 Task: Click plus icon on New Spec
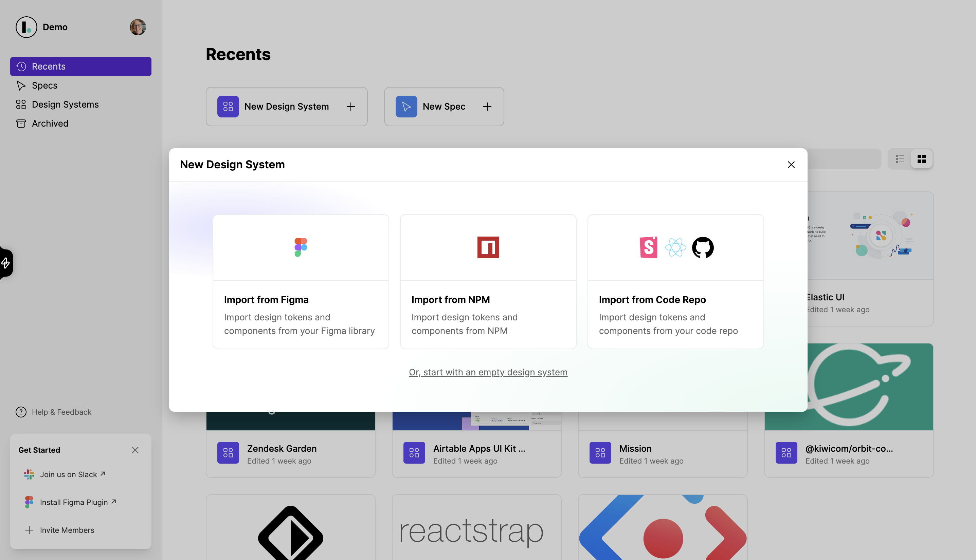pyautogui.click(x=487, y=107)
